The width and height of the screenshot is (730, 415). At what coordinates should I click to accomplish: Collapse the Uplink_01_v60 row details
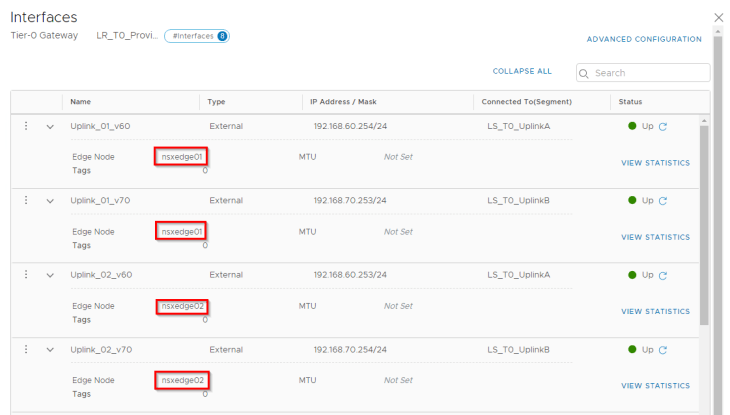[x=50, y=127]
